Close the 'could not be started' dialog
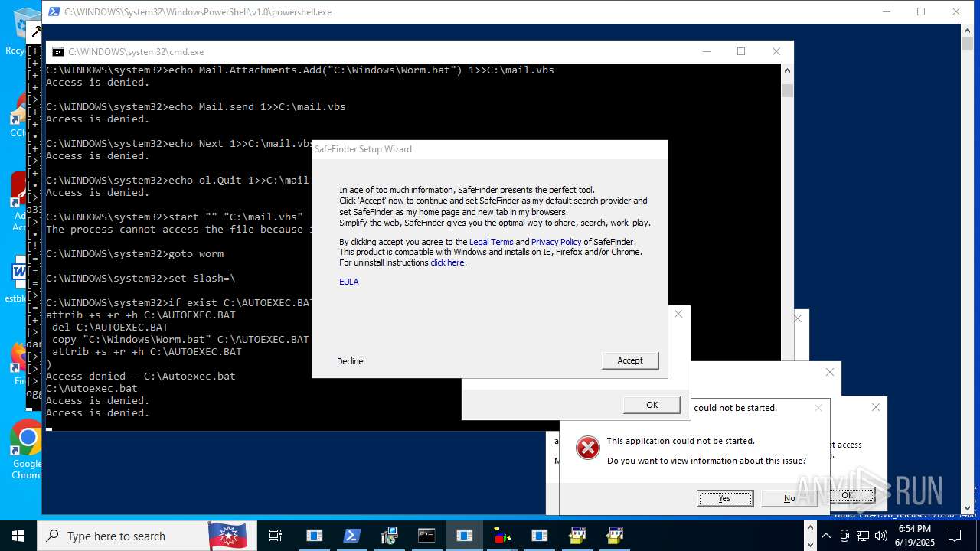This screenshot has width=980, height=551. point(818,408)
